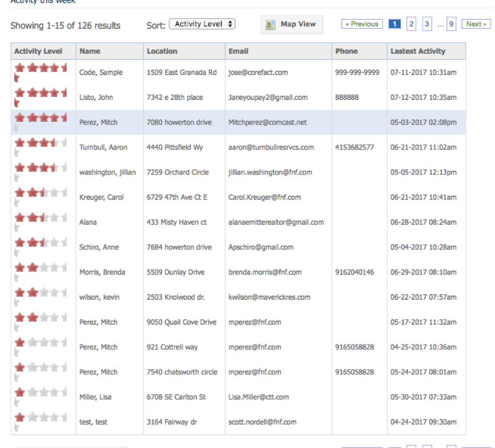Open the Sort dropdown showing Activity Level

(x=202, y=24)
